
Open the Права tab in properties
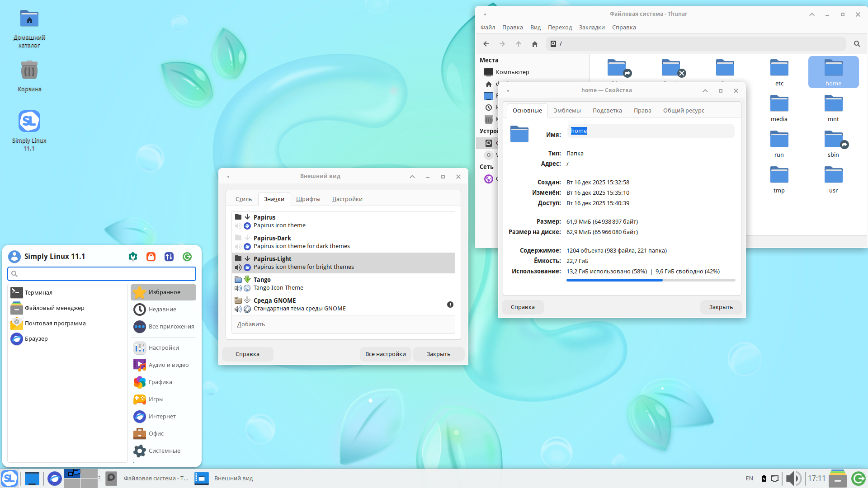click(642, 110)
